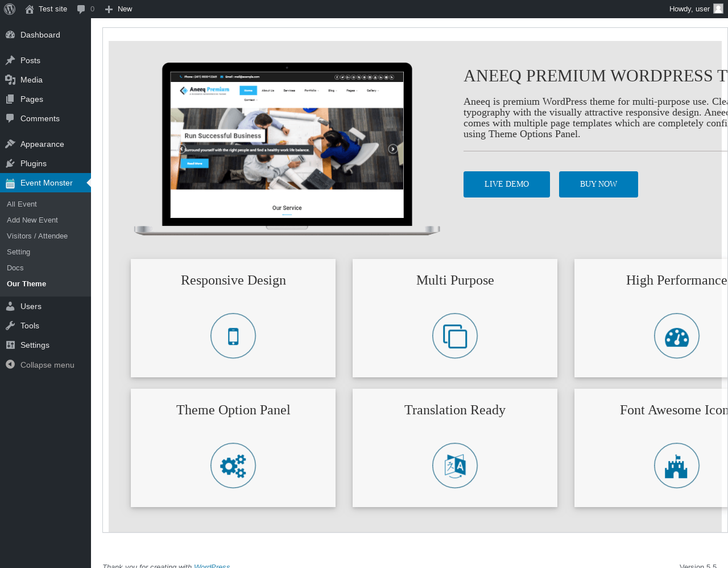Click the plus icon for New content
Image resolution: width=728 pixels, height=568 pixels.
(109, 9)
